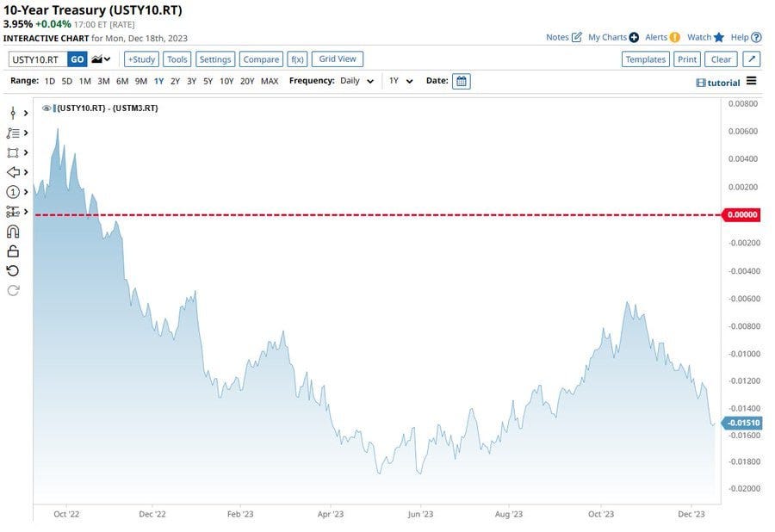Click the undo arrow in left toolbar

(13, 271)
